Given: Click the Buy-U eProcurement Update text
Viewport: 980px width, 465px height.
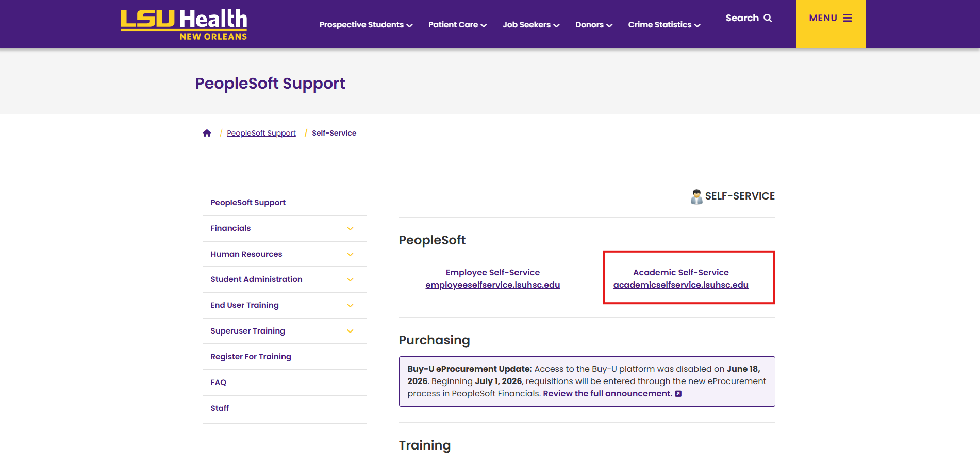Looking at the screenshot, I should (x=470, y=369).
